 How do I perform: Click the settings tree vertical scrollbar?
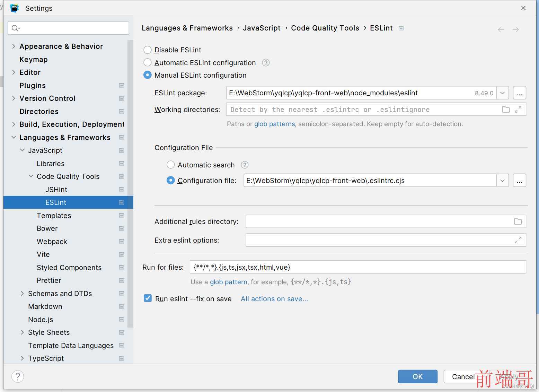click(x=130, y=184)
